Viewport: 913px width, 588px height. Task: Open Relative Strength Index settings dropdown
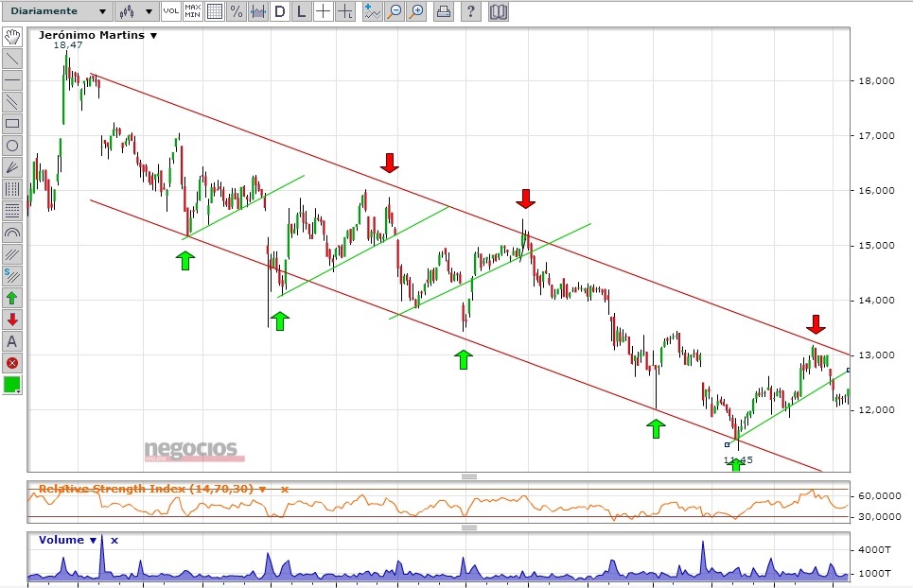click(x=263, y=489)
